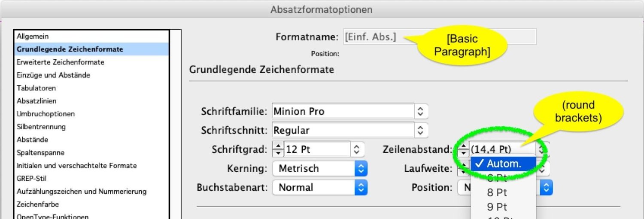Open the Buchstabenart Normal dropdown
The width and height of the screenshot is (644, 219).
click(361, 187)
